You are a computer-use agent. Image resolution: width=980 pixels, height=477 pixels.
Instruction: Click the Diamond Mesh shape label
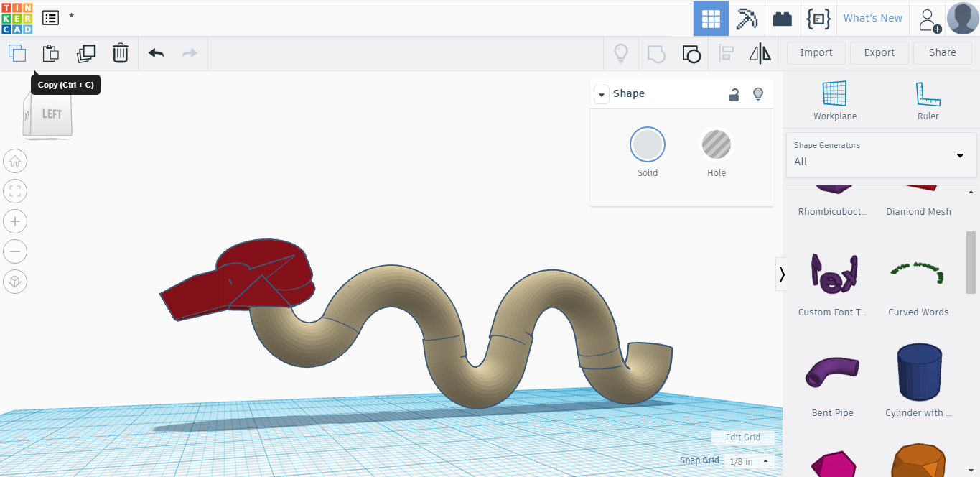[918, 212]
